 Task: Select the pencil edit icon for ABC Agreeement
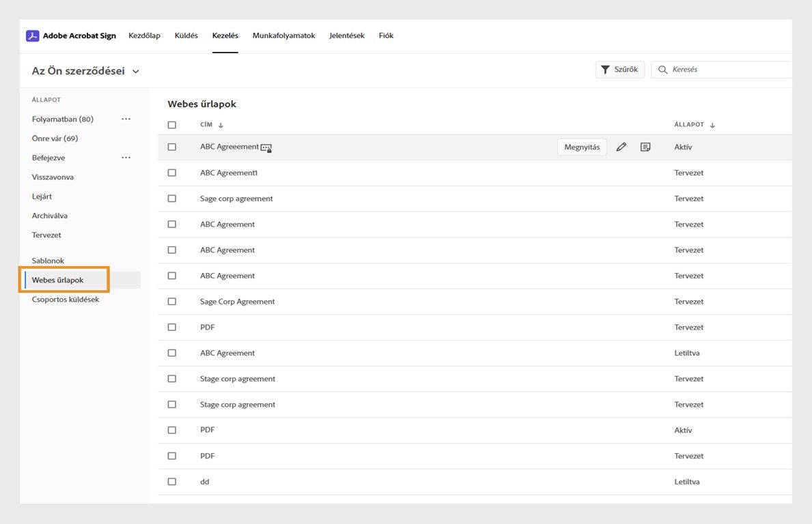click(621, 146)
